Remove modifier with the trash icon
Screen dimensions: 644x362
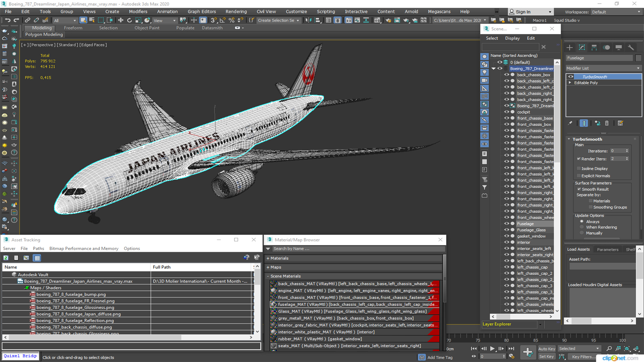pos(607,123)
